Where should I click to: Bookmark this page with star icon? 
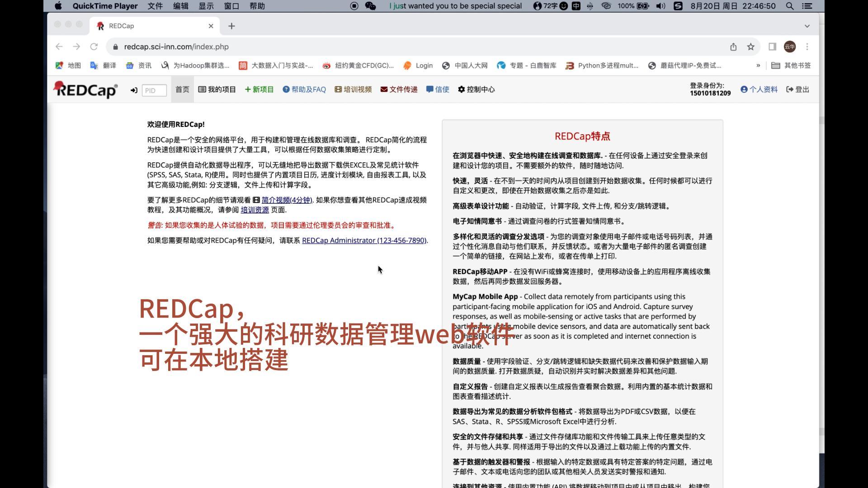pos(751,47)
